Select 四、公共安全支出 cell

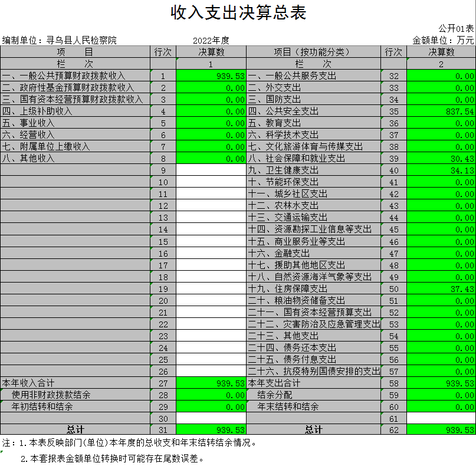coord(314,111)
